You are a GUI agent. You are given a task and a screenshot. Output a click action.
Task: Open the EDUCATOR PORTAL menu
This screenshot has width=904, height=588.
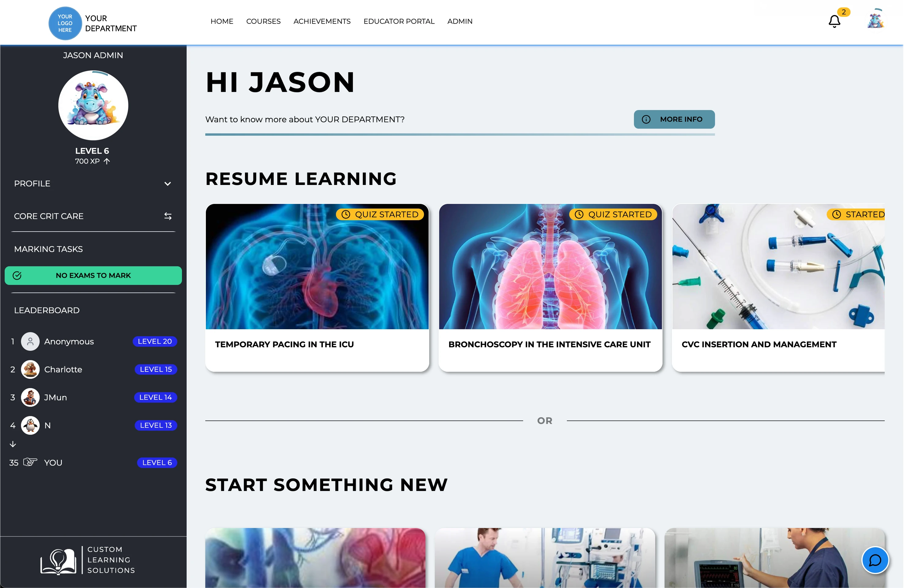(x=399, y=21)
